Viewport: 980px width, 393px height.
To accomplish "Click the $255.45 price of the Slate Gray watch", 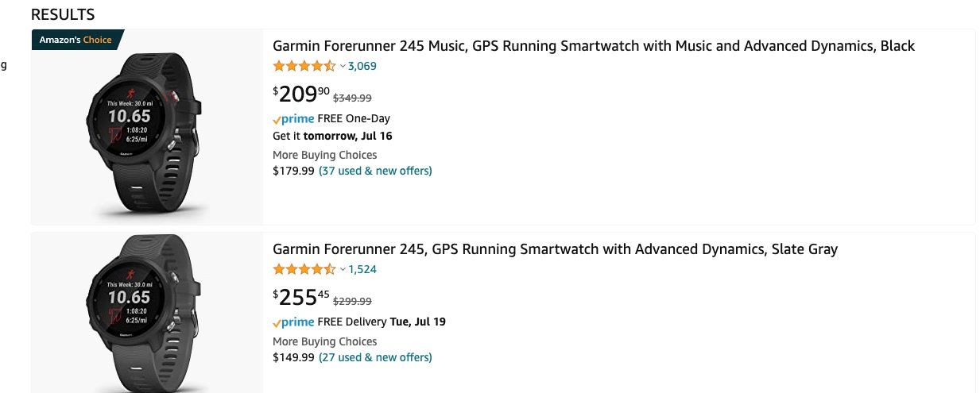I will [301, 298].
